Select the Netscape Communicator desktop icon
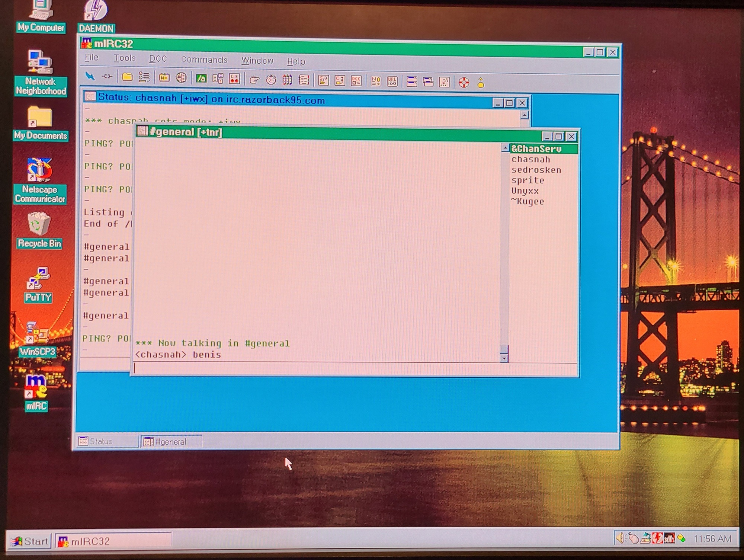The width and height of the screenshot is (744, 560). 40,181
